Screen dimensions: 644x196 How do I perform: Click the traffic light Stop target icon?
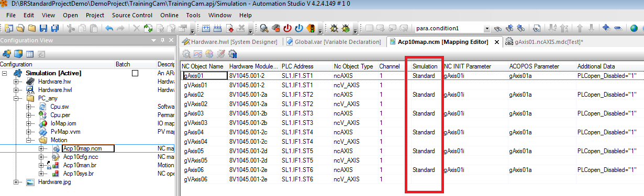[310, 28]
